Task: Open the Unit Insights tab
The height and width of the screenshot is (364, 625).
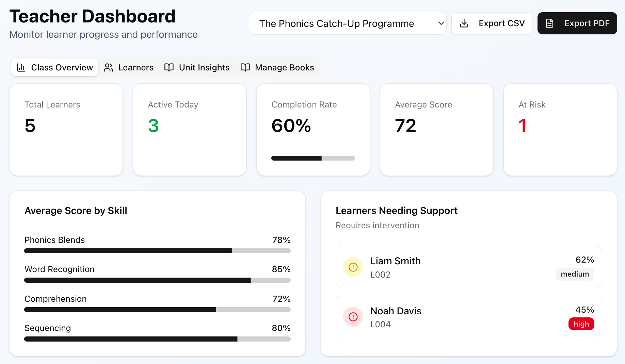Action: [x=197, y=68]
